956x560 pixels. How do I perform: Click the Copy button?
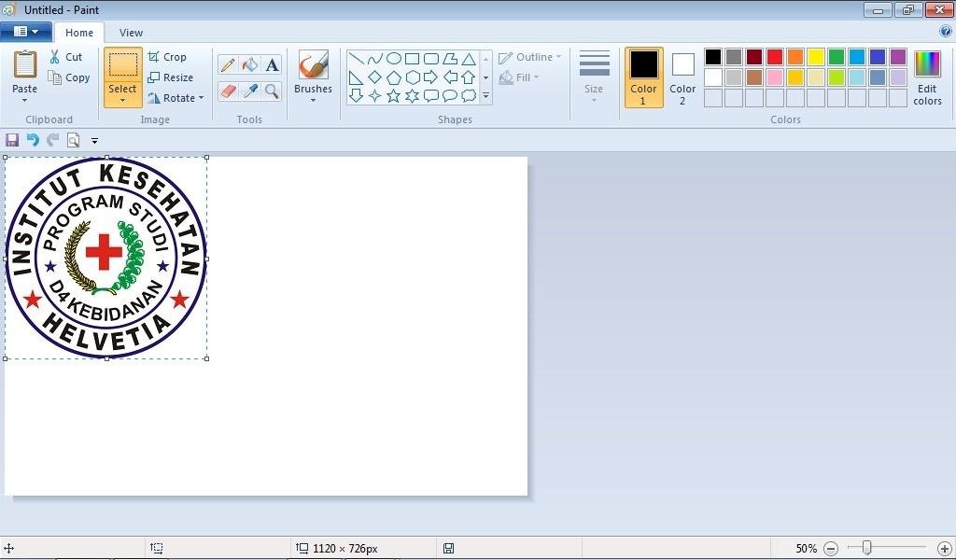coord(69,78)
